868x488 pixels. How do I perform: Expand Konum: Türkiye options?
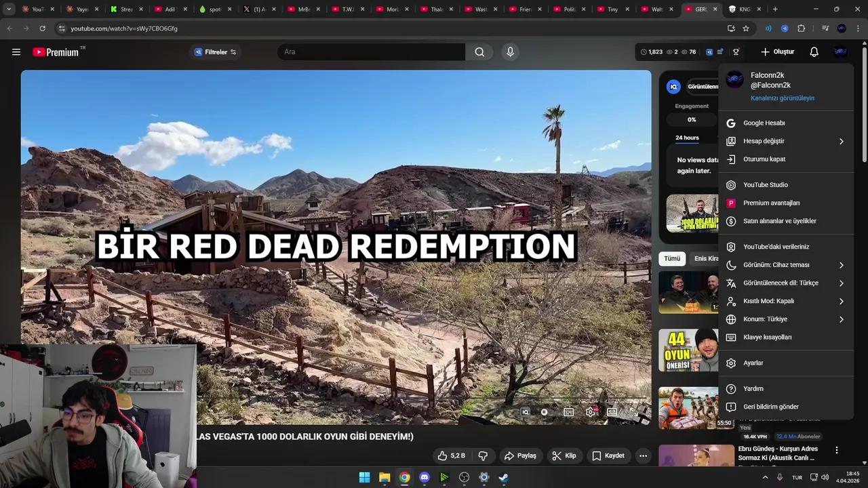tap(785, 319)
